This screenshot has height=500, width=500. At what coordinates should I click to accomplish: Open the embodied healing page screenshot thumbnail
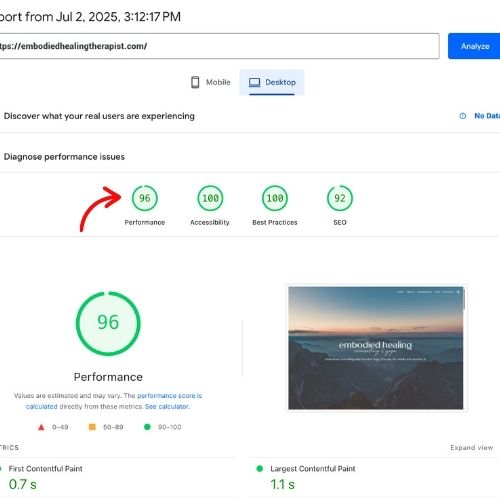[x=376, y=348]
